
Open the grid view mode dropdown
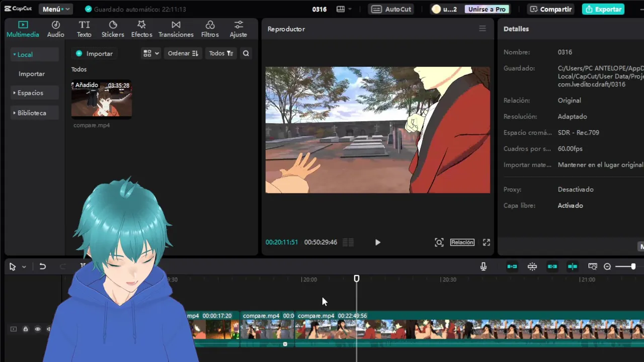(x=151, y=53)
